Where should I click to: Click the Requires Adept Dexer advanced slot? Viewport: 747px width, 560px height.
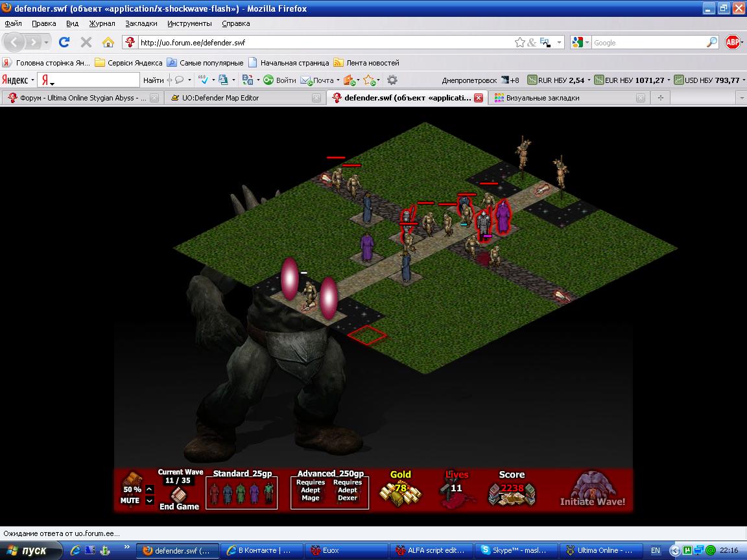pos(348,490)
